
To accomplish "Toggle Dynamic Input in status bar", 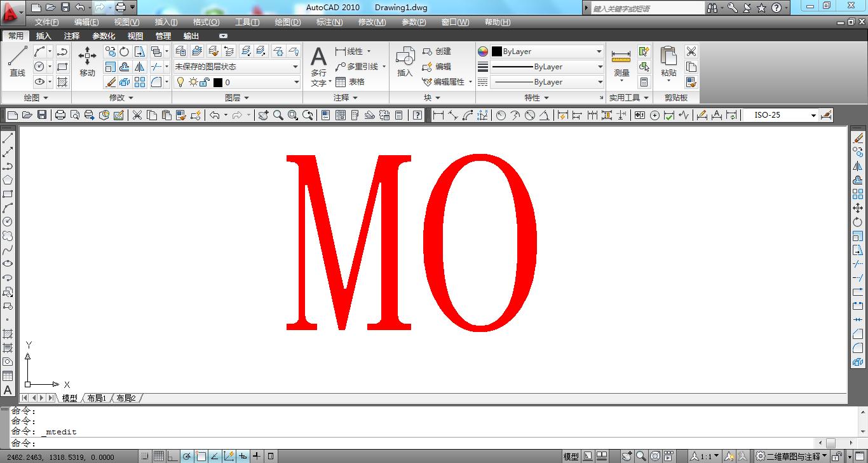I will [243, 456].
